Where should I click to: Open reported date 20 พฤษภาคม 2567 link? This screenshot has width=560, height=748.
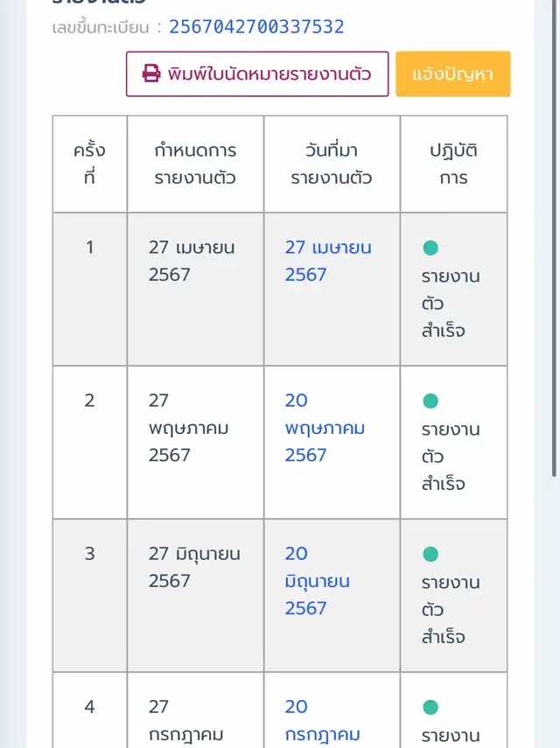coord(325,428)
